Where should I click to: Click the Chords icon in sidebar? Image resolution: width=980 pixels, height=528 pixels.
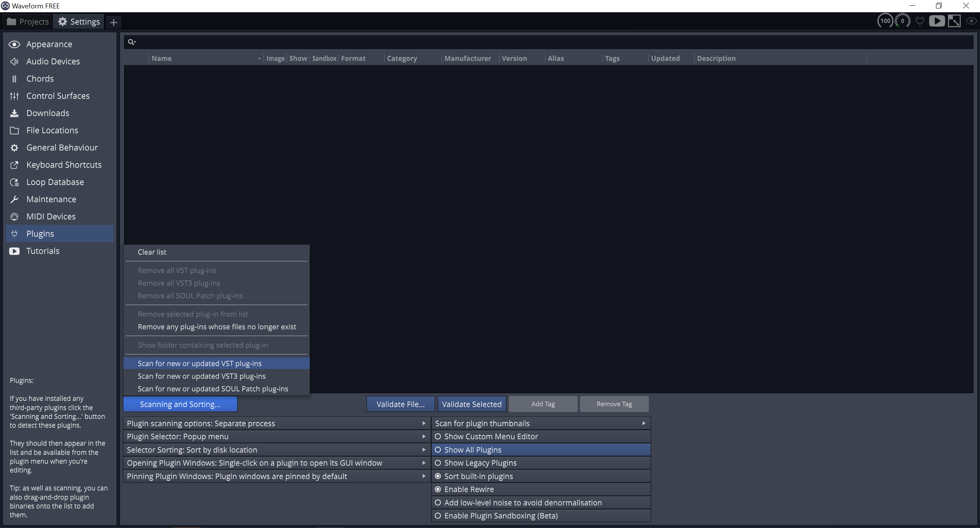14,79
